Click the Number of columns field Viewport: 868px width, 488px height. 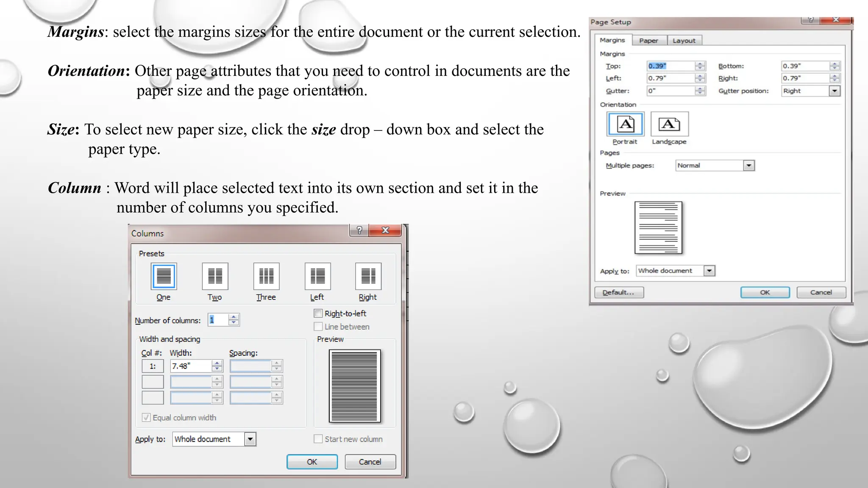(218, 320)
